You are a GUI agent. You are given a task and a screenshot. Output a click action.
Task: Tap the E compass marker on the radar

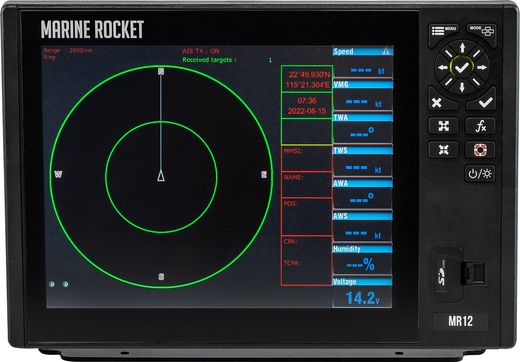(264, 174)
